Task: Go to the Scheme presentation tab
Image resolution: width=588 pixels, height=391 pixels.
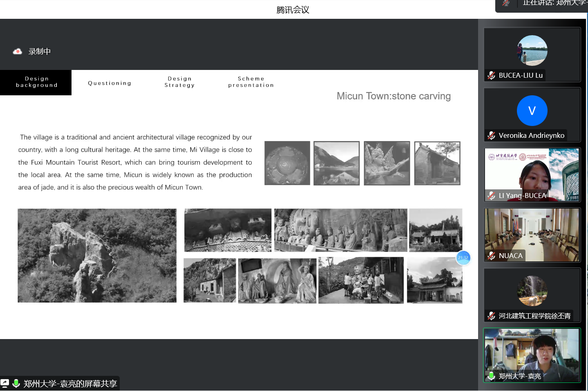Action: [251, 82]
